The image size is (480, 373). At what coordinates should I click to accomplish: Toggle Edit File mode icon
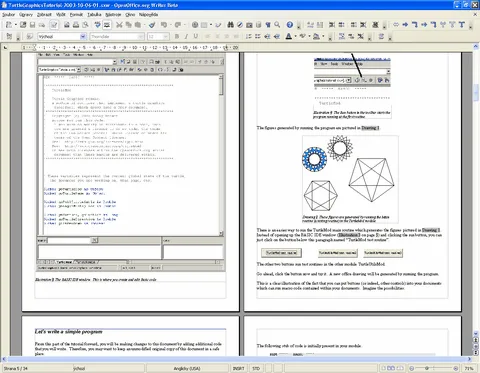pyautogui.click(x=54, y=25)
